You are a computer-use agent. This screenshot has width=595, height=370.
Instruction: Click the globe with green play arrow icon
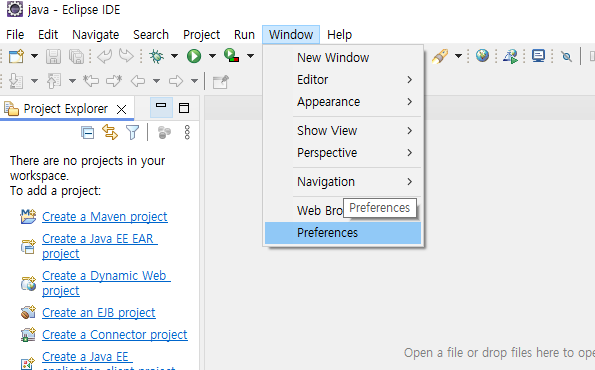tap(510, 56)
